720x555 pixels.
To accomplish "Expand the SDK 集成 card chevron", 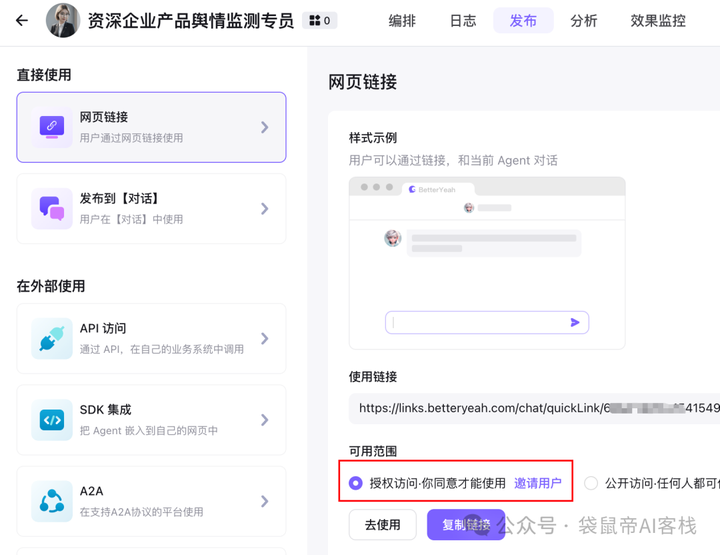I will pyautogui.click(x=264, y=420).
